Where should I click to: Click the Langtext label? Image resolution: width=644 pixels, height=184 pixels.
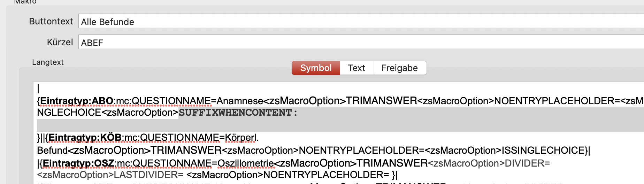point(48,62)
